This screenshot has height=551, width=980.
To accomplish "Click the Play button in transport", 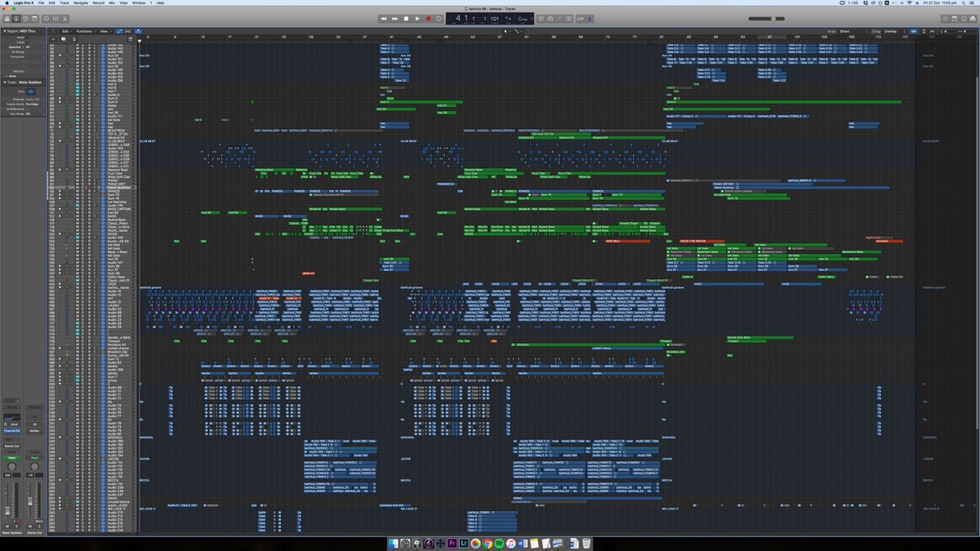I will (416, 18).
